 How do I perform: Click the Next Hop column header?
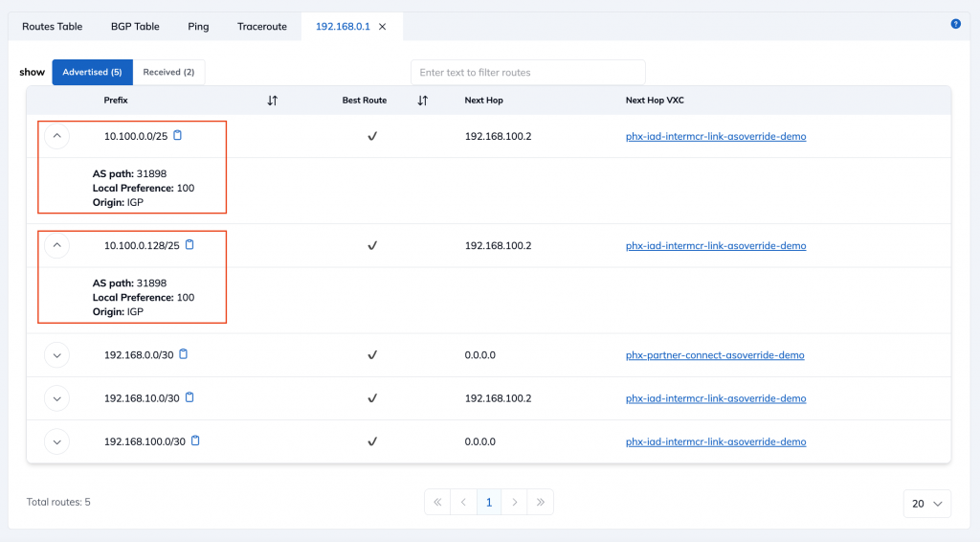[x=483, y=100]
